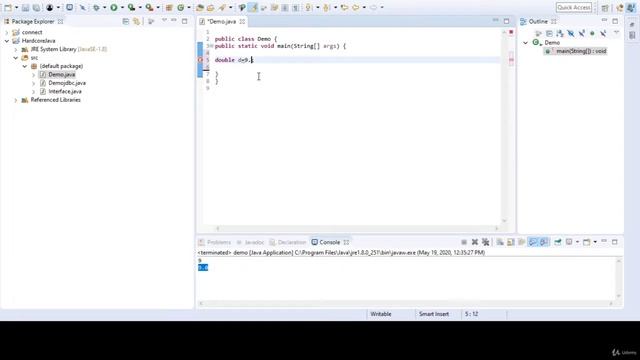This screenshot has width=640, height=360.
Task: Open Display Selected Console dropdown
Action: pos(577,242)
